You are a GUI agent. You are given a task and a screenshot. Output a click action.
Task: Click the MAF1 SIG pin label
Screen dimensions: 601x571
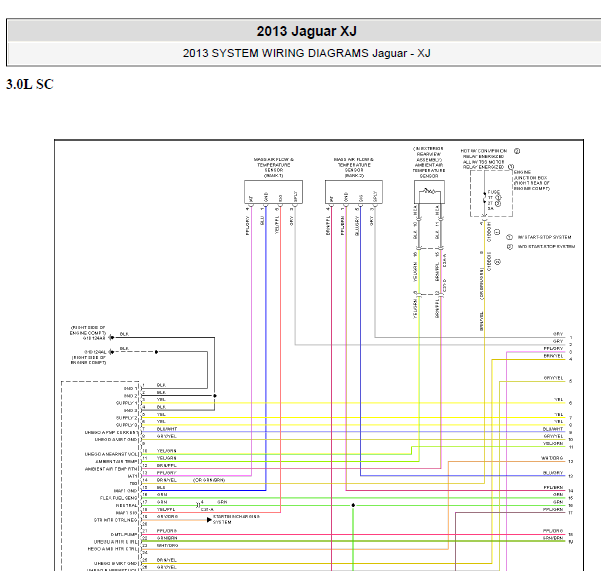(126, 513)
